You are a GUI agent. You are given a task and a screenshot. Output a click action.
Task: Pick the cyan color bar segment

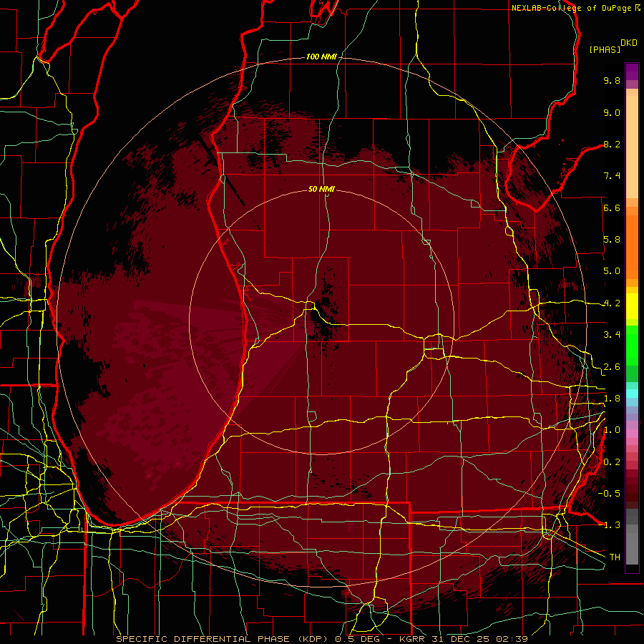(632, 394)
